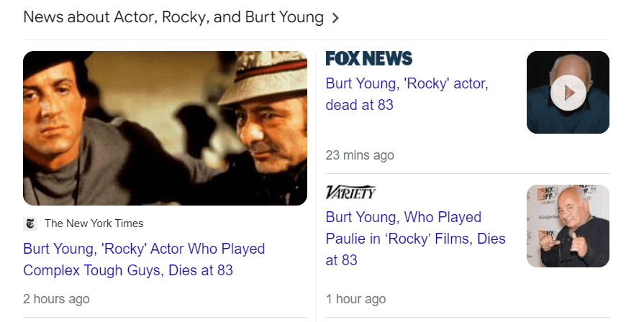Click 'Paulie' in the Variety headline

350,239
